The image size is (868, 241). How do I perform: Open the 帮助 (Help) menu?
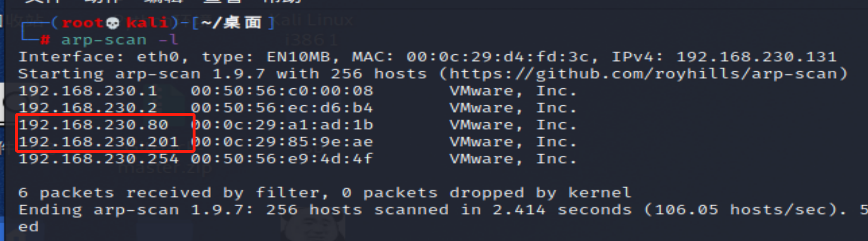(x=282, y=1)
